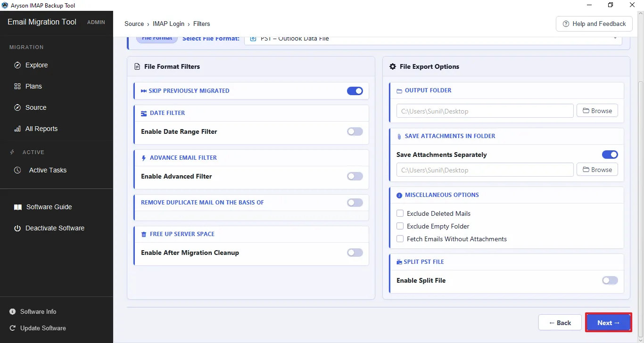Click Browse for the Output Folder

(x=597, y=111)
